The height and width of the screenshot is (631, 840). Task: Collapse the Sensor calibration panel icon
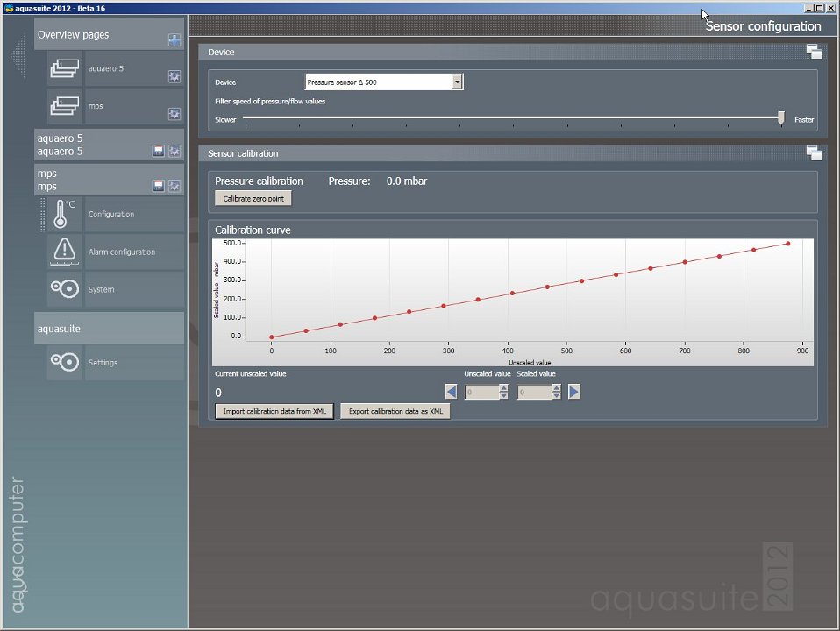pos(814,153)
